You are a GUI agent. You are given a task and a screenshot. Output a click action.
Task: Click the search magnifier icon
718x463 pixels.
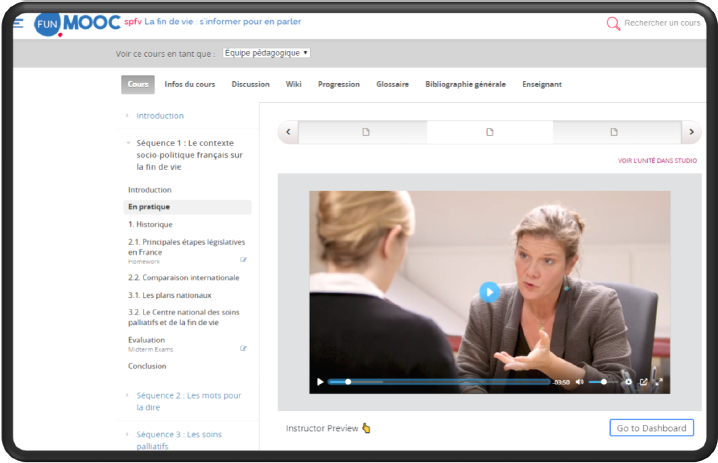pyautogui.click(x=613, y=23)
